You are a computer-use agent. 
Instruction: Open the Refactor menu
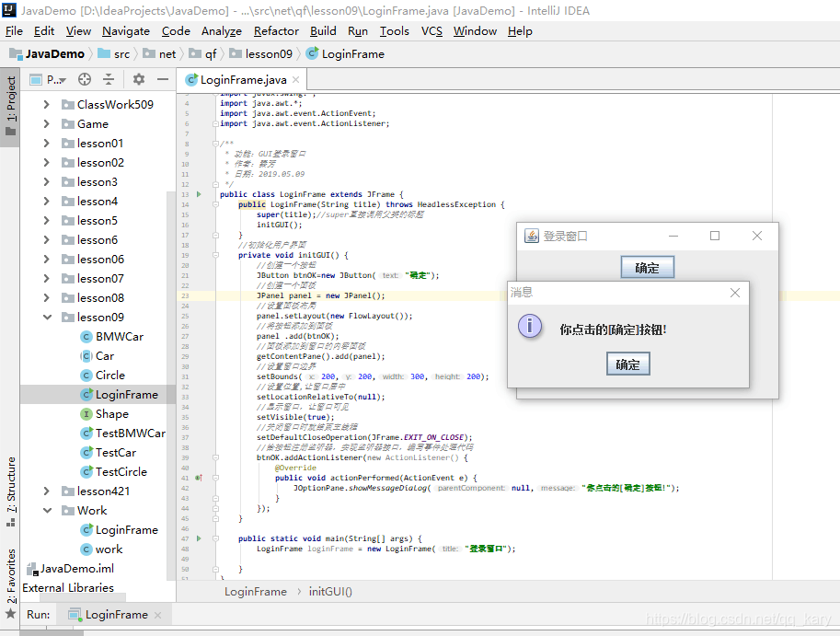[x=276, y=31]
